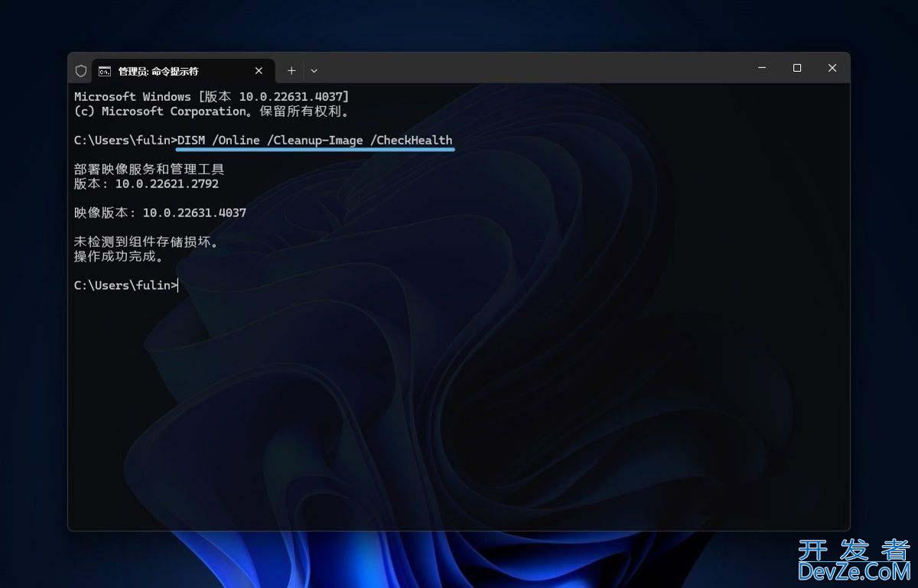Click the Microsoft Corporation copyright line

click(212, 112)
